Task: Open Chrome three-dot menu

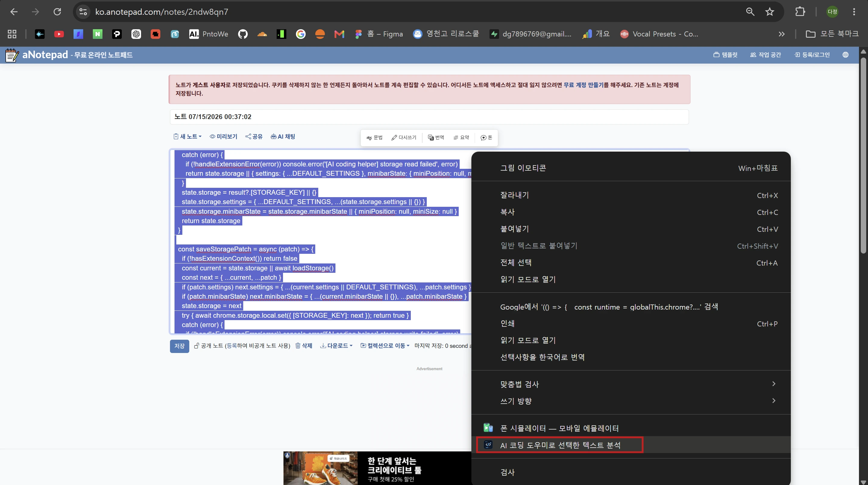Action: click(x=854, y=12)
